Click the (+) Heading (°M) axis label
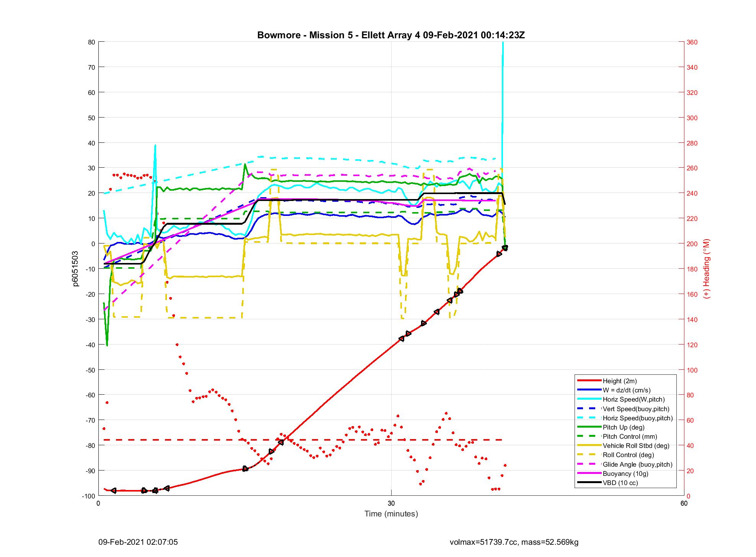The height and width of the screenshot is (557, 756). tap(707, 269)
